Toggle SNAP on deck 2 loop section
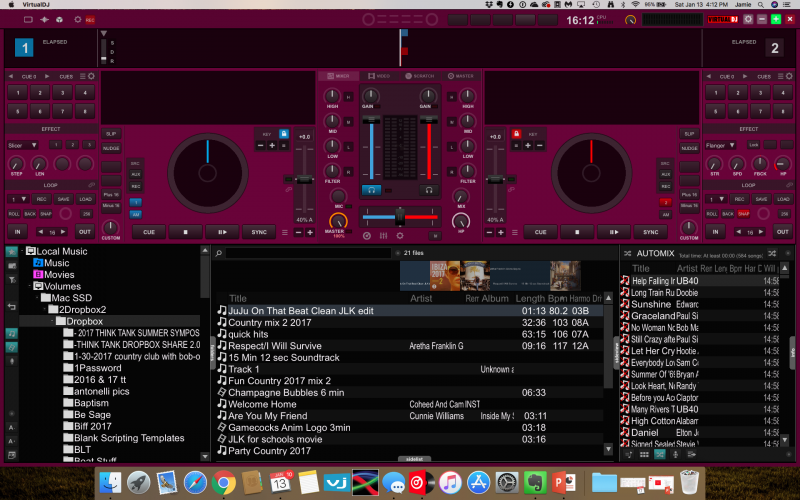Image resolution: width=800 pixels, height=500 pixels. pyautogui.click(x=743, y=214)
